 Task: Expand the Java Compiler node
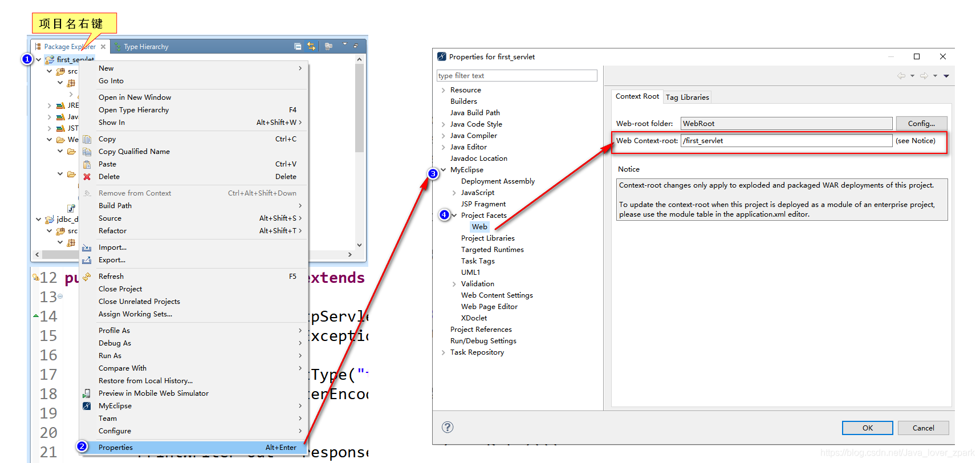point(443,136)
